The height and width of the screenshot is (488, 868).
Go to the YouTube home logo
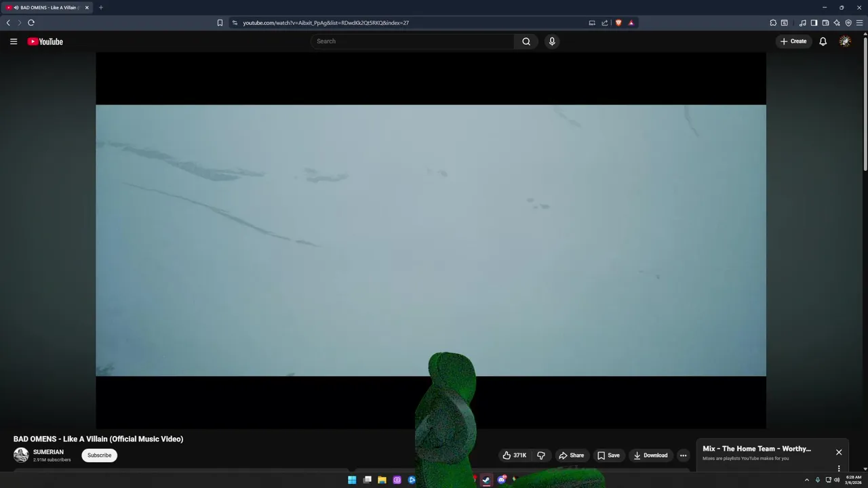(x=45, y=41)
